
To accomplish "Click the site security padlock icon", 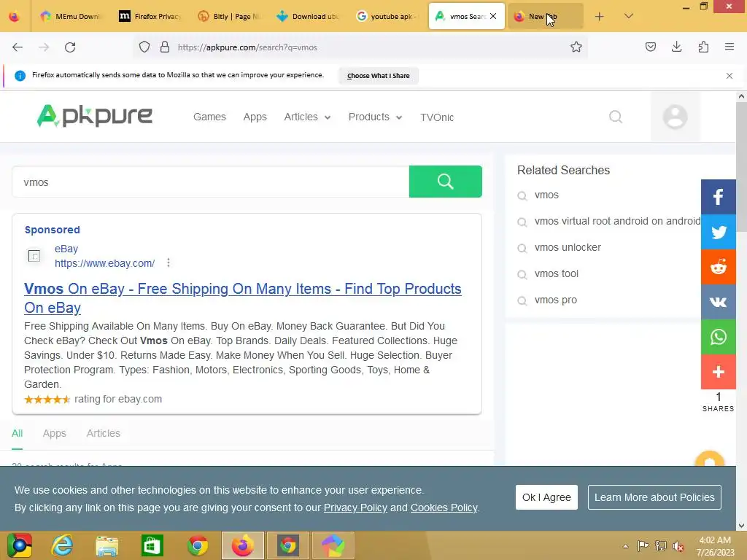I will (x=165, y=47).
